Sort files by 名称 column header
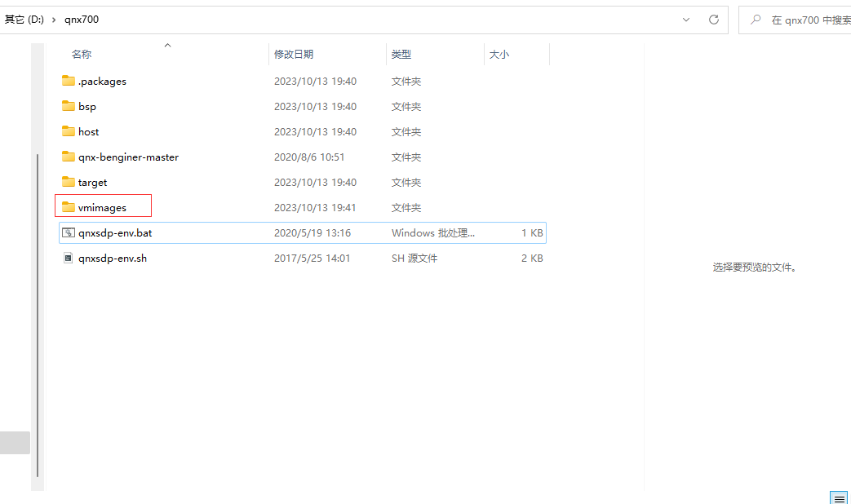Viewport: 851px width, 504px height. pos(82,54)
